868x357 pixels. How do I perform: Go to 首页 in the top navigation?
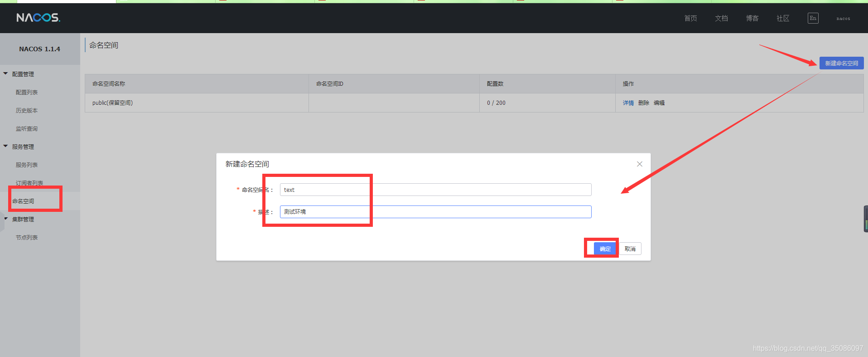coord(690,18)
